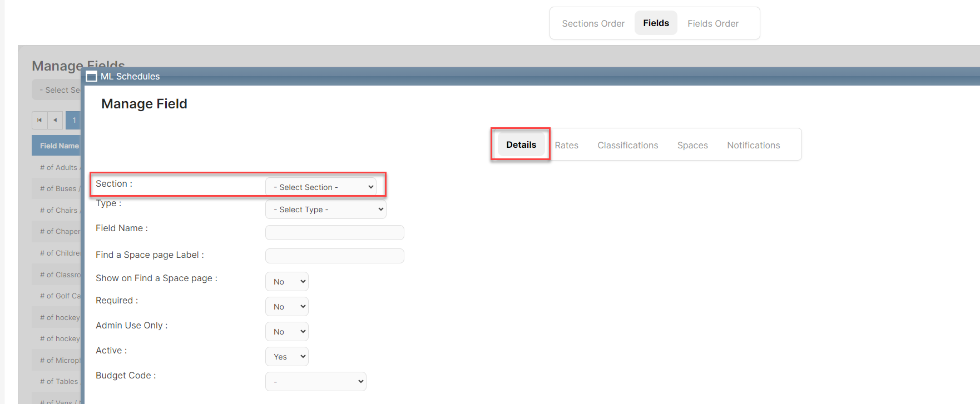Open the Select Section dropdown
The height and width of the screenshot is (404, 980).
[321, 187]
